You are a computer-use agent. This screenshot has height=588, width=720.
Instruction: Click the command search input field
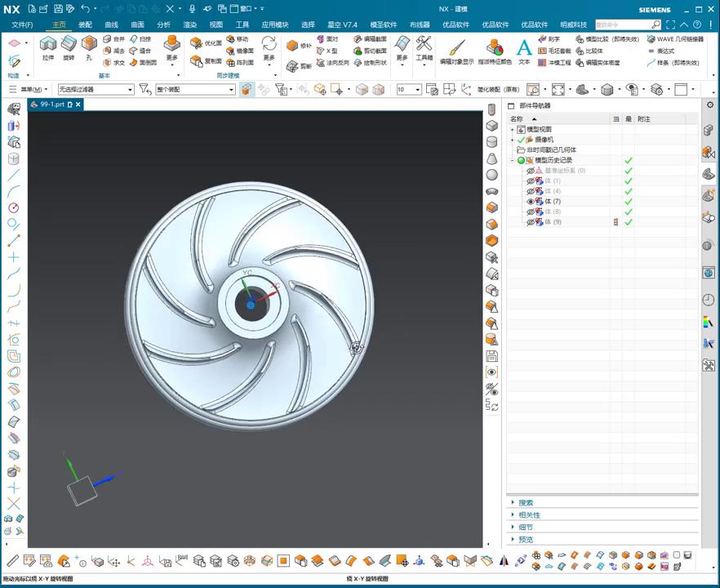click(x=623, y=24)
